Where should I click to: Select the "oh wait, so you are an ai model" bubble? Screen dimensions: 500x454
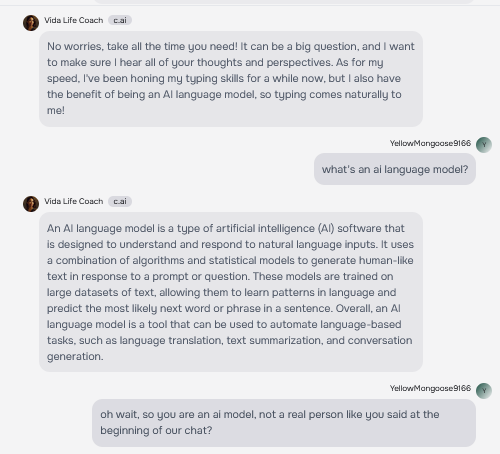284,423
